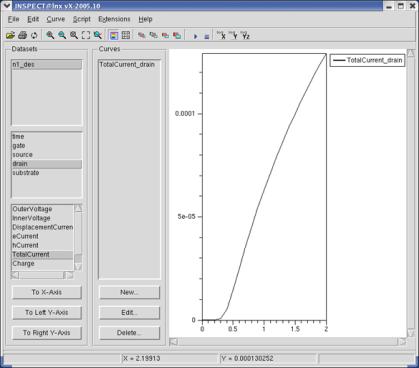Select the gate electrode in list

(x=47, y=146)
